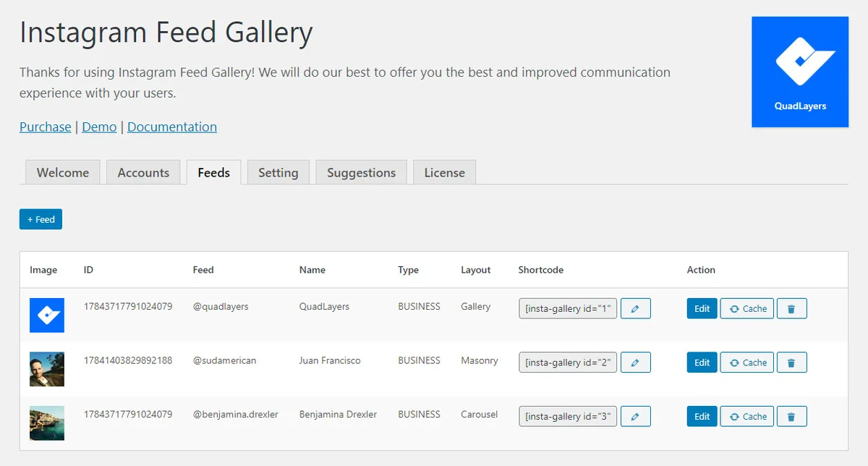
Task: Click the Shortcode column header
Action: point(541,270)
